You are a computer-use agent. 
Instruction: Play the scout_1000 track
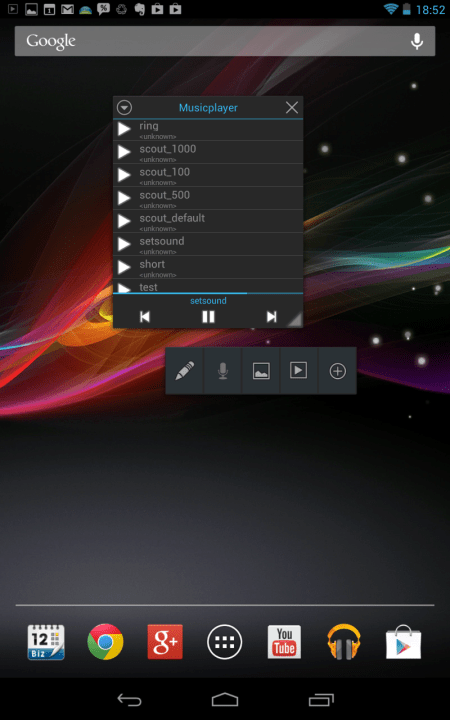click(x=124, y=152)
